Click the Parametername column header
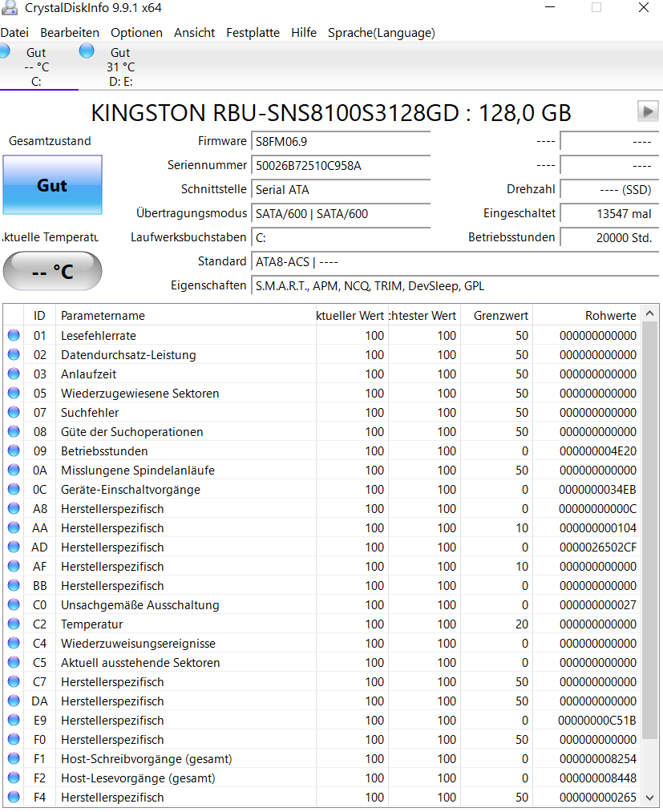This screenshot has width=663, height=812. click(186, 315)
